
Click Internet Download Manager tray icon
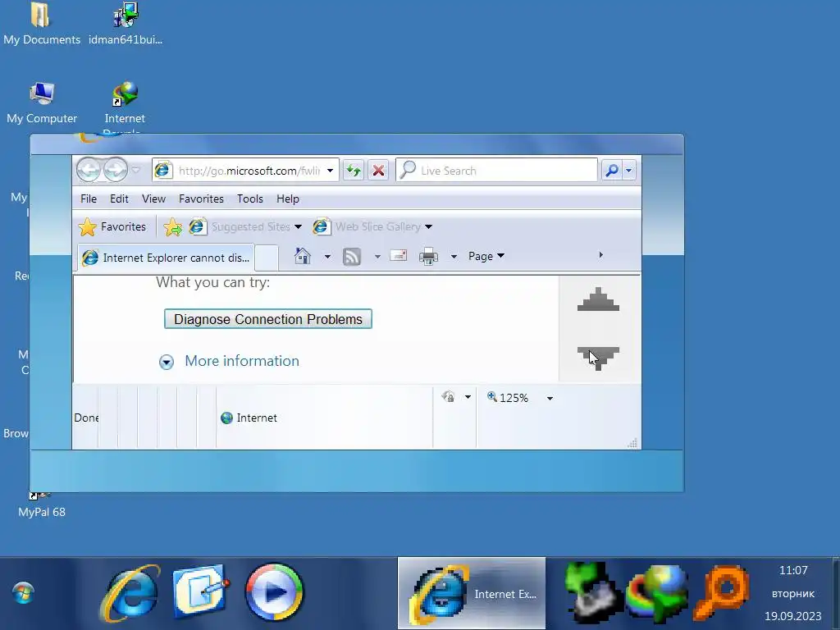pyautogui.click(x=658, y=594)
